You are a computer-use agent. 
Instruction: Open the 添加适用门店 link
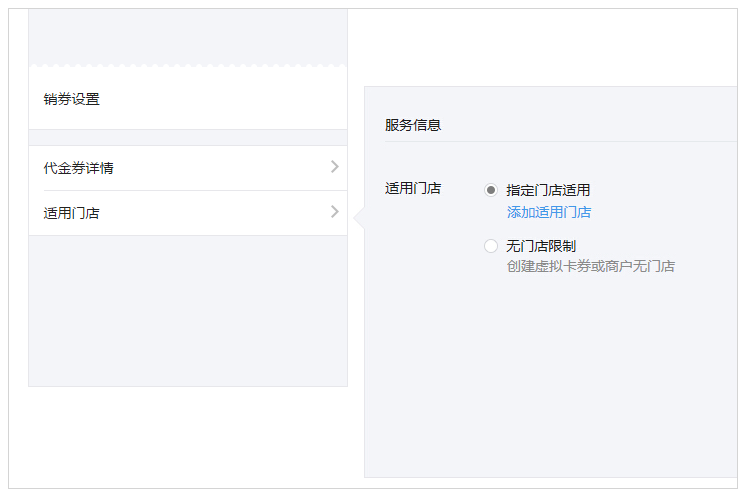tap(549, 212)
